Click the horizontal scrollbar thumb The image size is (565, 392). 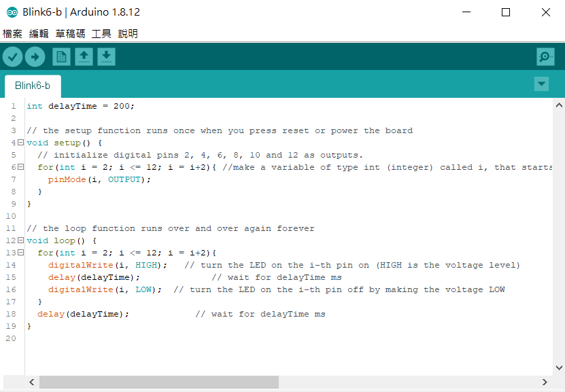pyautogui.click(x=158, y=382)
